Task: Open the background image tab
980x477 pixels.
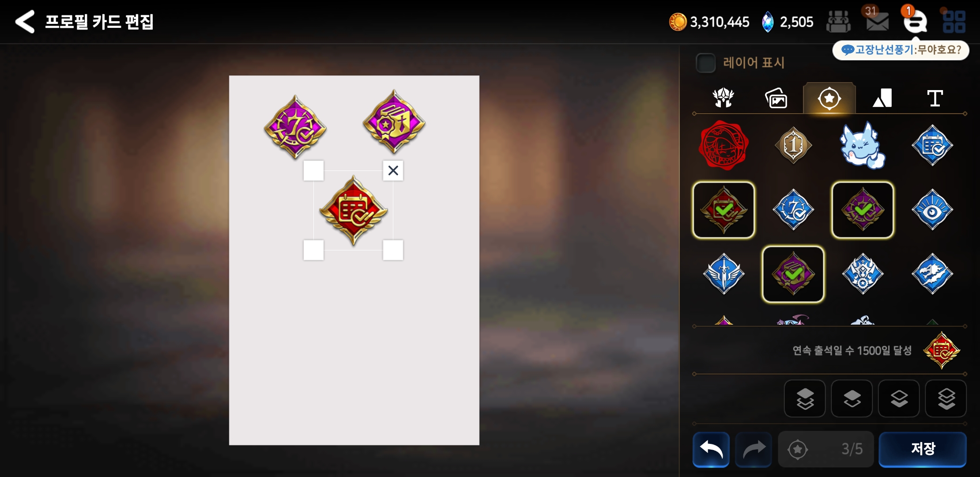Action: (x=776, y=98)
